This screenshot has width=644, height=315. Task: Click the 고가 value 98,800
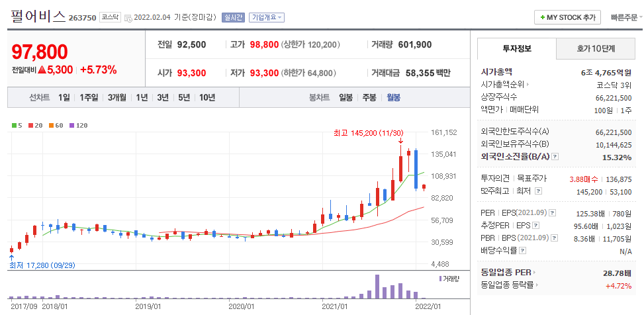(265, 45)
